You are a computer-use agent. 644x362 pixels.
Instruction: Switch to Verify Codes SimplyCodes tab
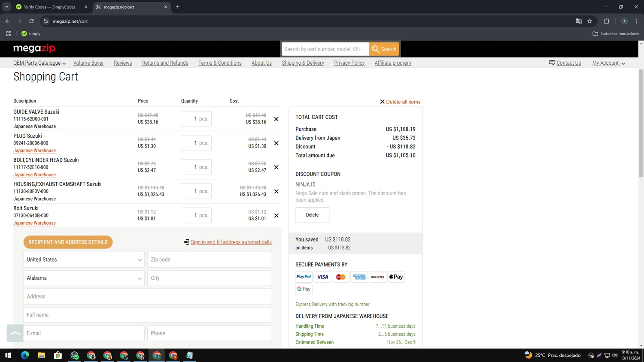[50, 7]
